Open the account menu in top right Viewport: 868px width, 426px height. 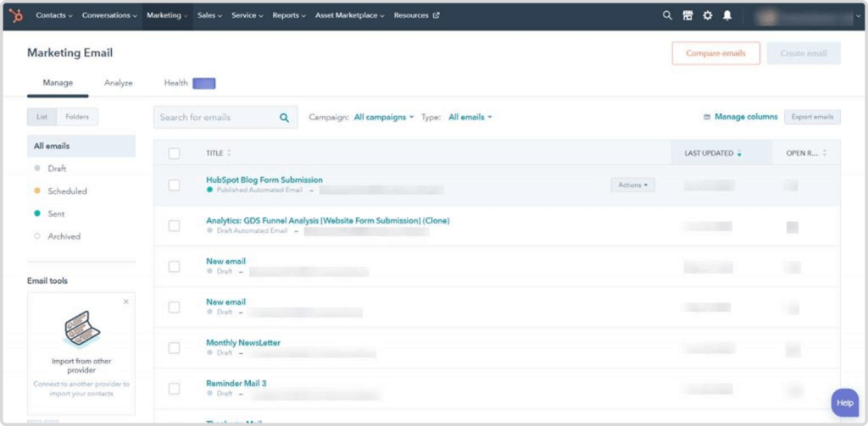pyautogui.click(x=808, y=17)
